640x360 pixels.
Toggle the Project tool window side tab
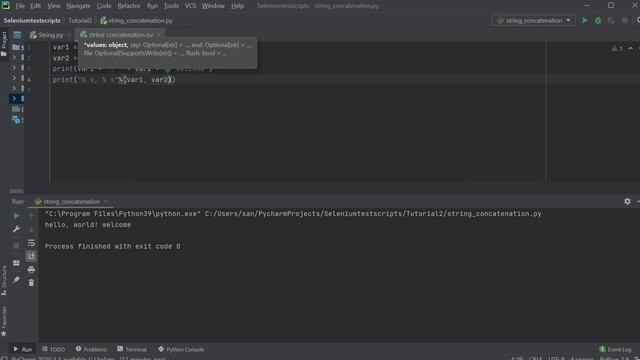(x=4, y=44)
